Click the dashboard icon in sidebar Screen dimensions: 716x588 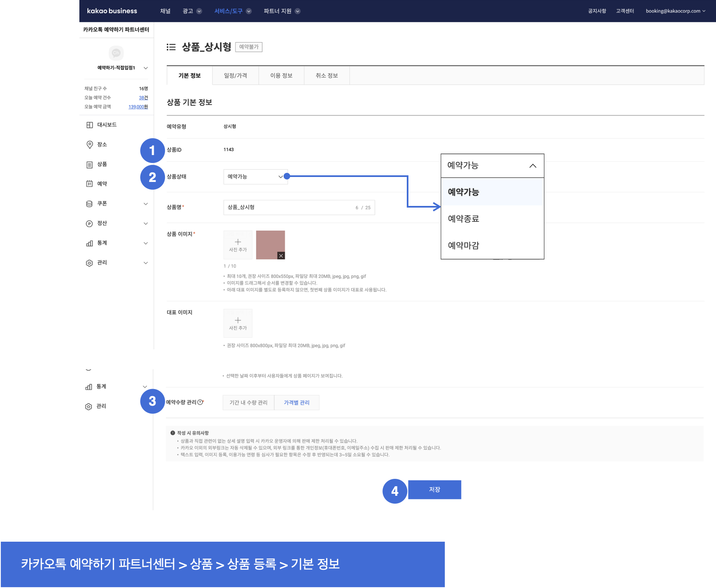point(89,125)
